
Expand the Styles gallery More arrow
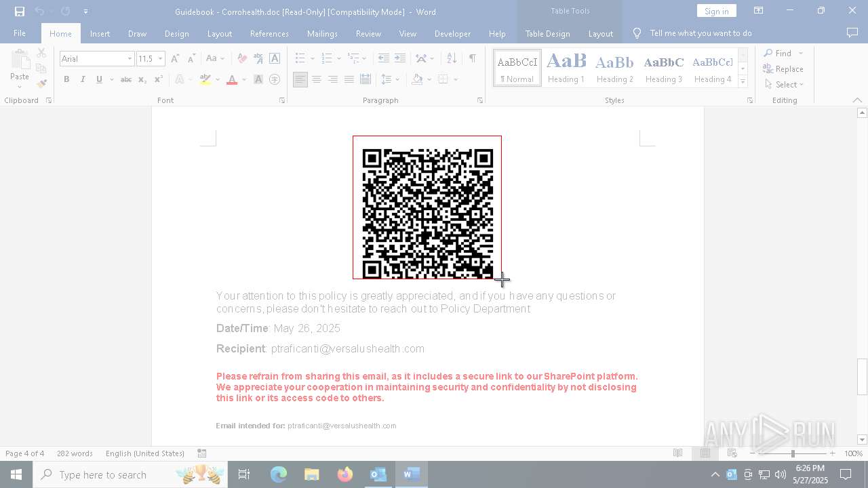[x=743, y=81]
